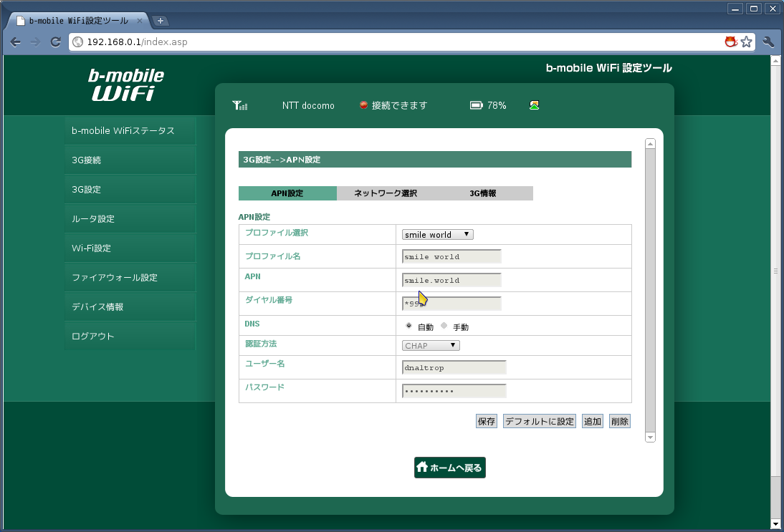
Task: Open a new browser tab
Action: [161, 21]
